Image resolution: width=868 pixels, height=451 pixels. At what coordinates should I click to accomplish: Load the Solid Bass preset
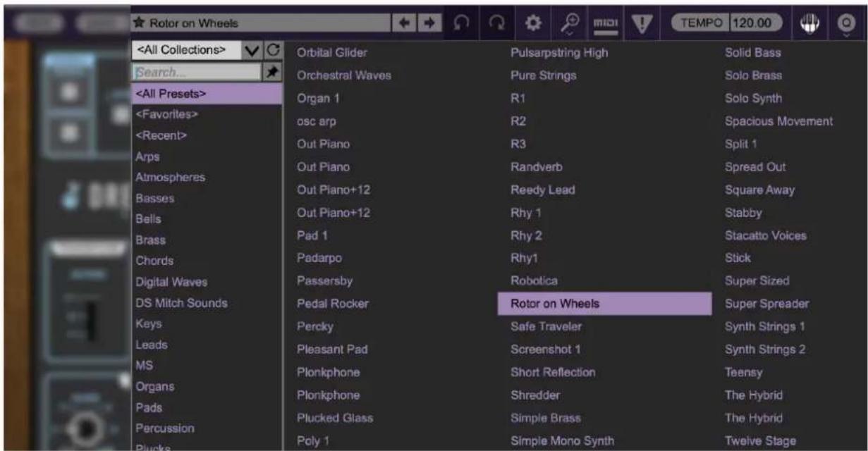pyautogui.click(x=753, y=53)
